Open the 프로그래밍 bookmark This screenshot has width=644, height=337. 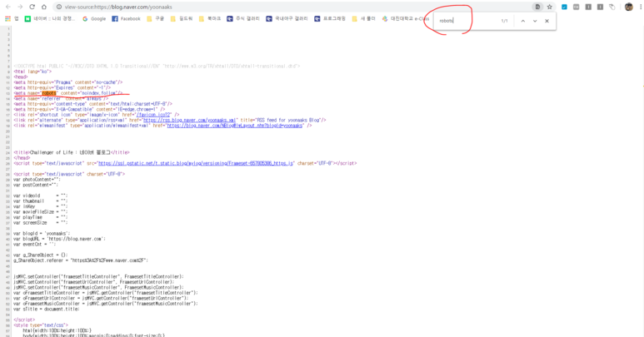pos(330,18)
